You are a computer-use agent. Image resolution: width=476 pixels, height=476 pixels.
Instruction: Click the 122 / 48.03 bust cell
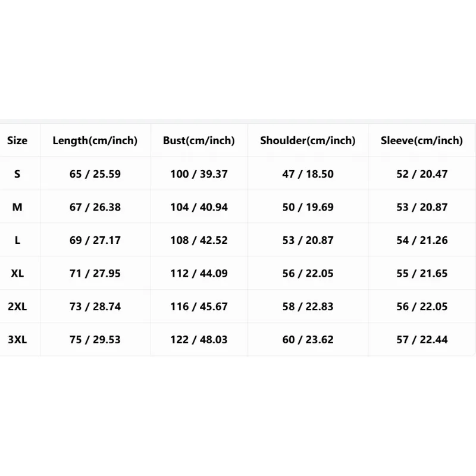click(x=199, y=339)
